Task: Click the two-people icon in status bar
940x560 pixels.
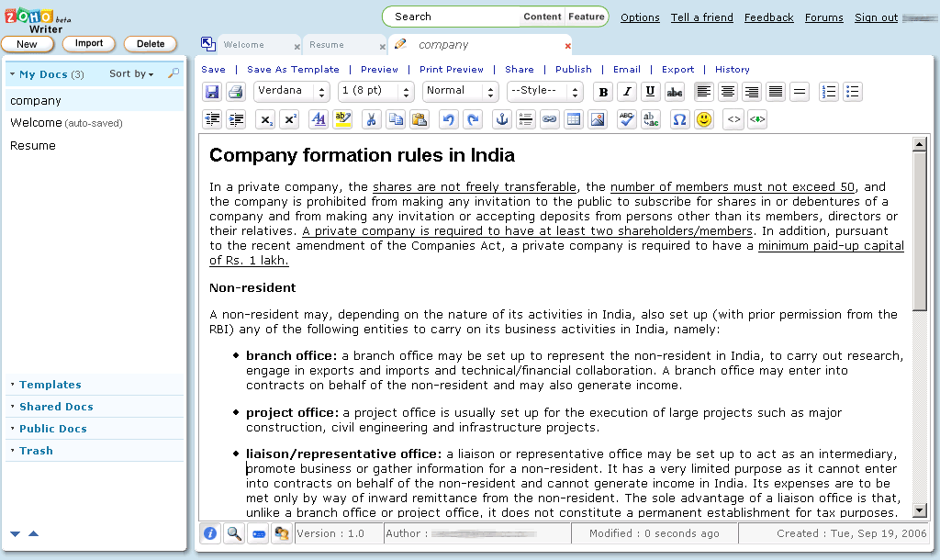Action: pos(281,533)
